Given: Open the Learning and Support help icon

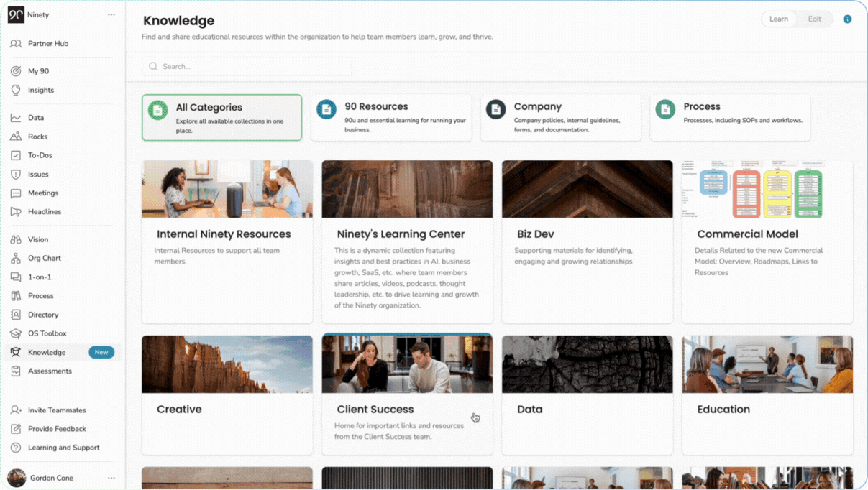Looking at the screenshot, I should [16, 448].
